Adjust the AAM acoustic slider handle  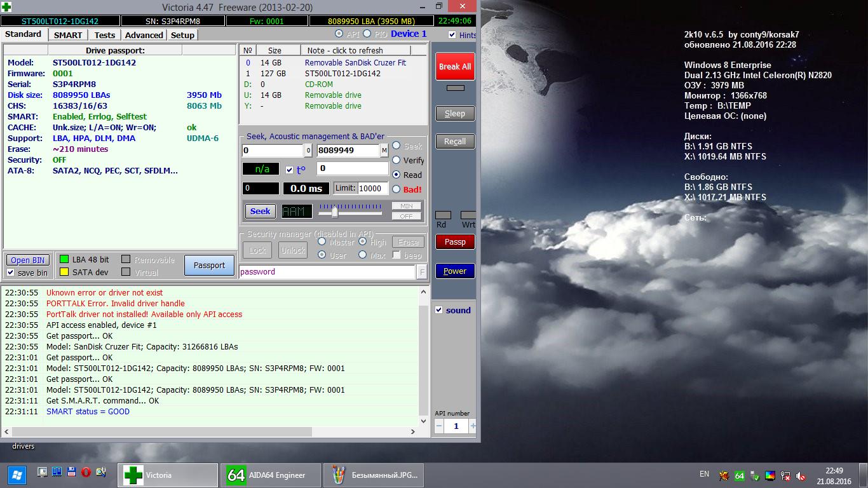[x=335, y=212]
